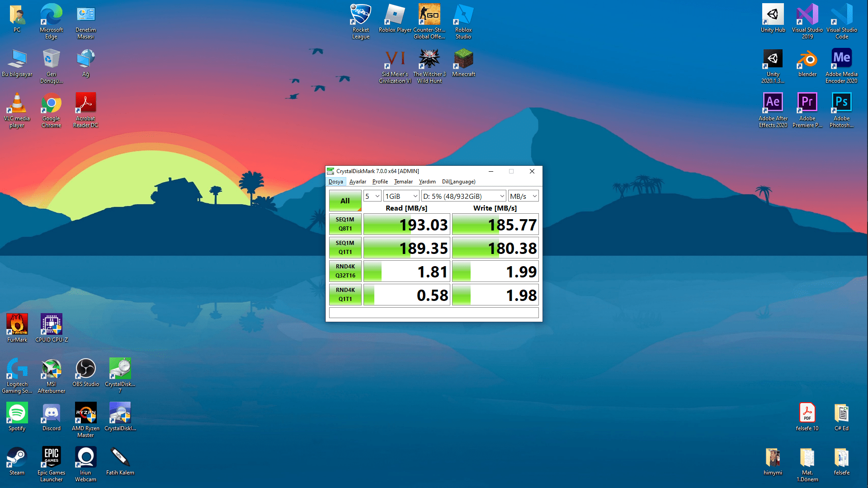868x488 pixels.
Task: Click the green All benchmark button
Action: click(345, 201)
